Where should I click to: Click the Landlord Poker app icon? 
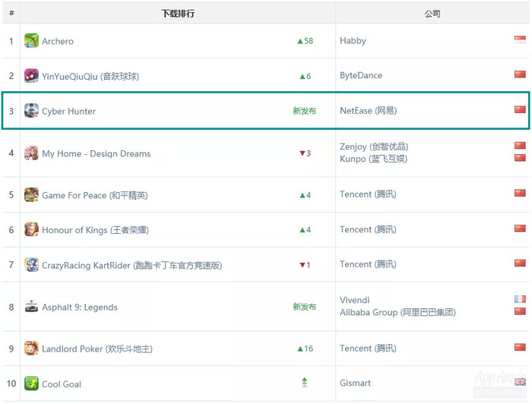pyautogui.click(x=31, y=349)
